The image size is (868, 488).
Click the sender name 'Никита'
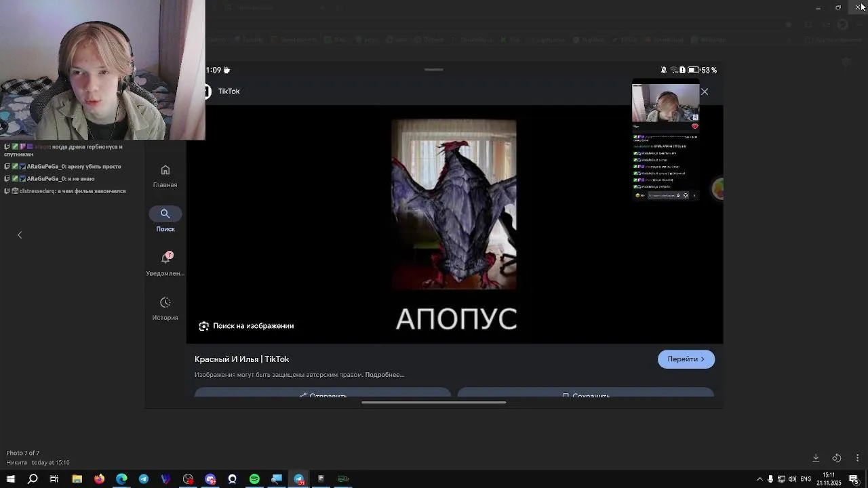(x=17, y=462)
